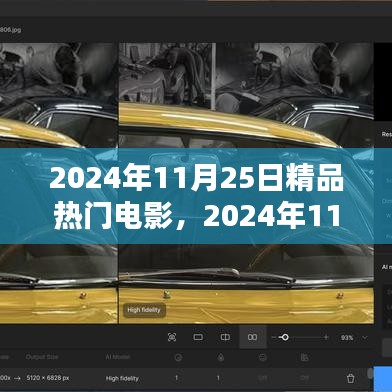Click the gamma correction column header icon
Screen dimensions: 392x392
pyautogui.click(x=304, y=358)
